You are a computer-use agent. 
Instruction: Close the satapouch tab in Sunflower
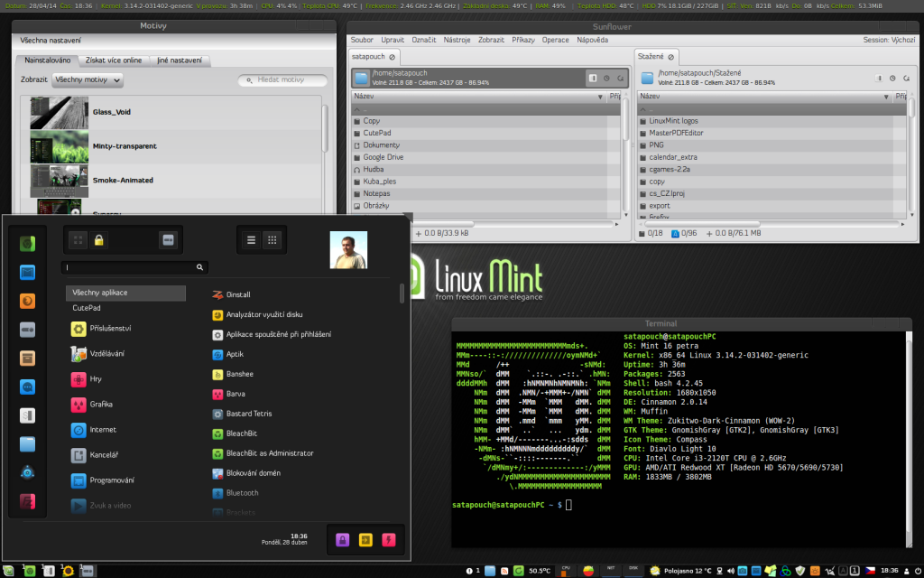click(x=392, y=57)
